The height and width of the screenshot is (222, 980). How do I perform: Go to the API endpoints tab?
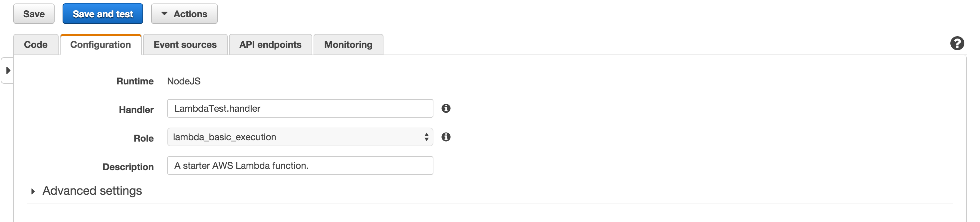[270, 45]
